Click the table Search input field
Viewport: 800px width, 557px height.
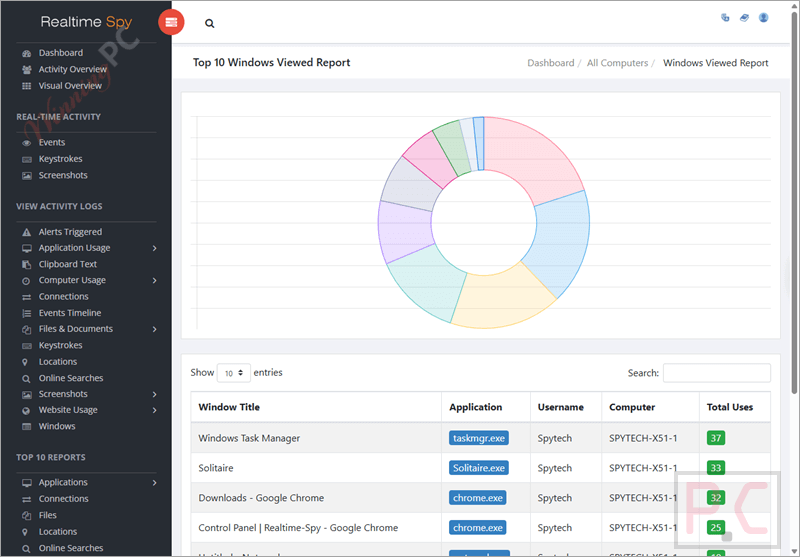coord(716,373)
